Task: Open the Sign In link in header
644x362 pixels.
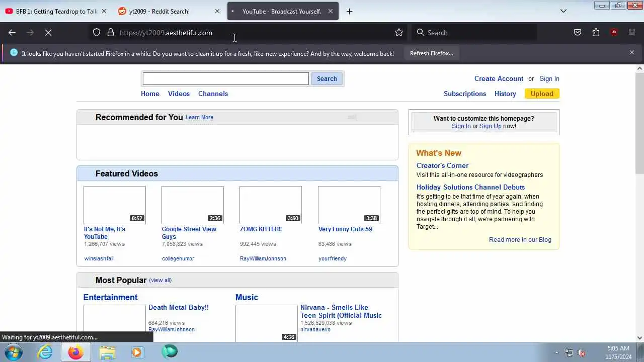Action: (x=549, y=78)
